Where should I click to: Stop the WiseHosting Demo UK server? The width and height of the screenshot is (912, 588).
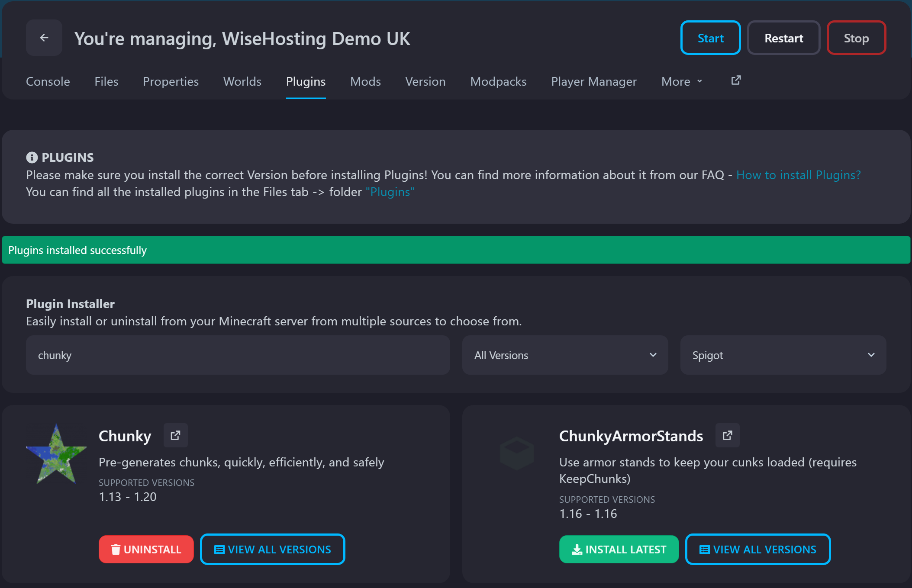point(856,38)
